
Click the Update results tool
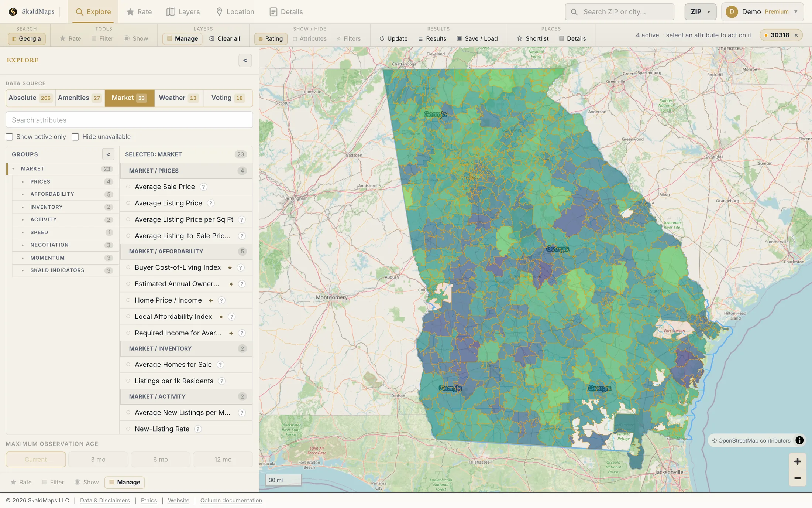pyautogui.click(x=393, y=38)
